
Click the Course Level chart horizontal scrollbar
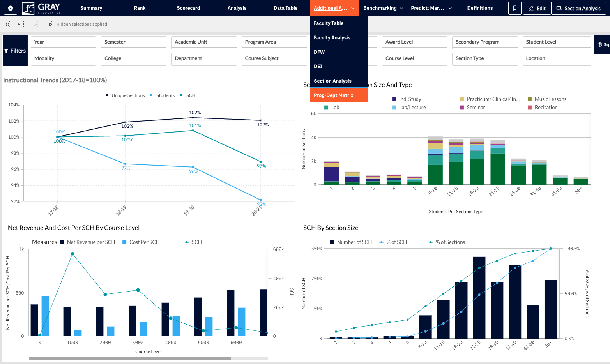pos(130,358)
